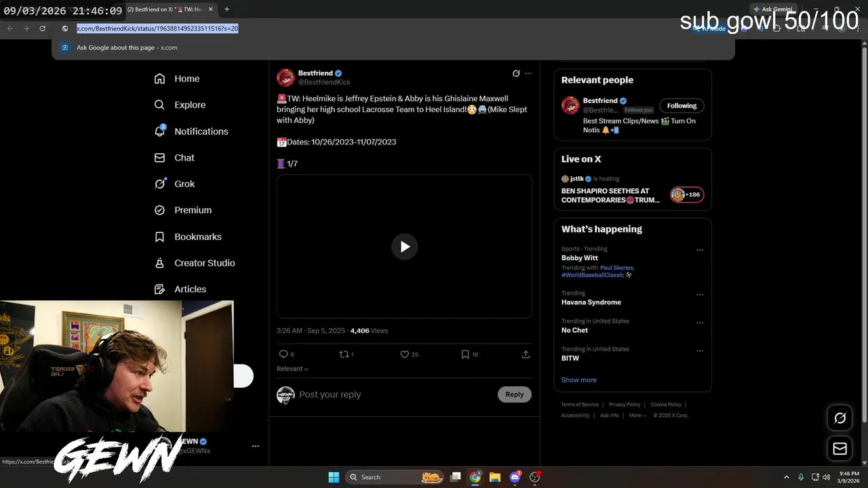Open more options for No Chet trend
The image size is (868, 488).
pos(700,323)
